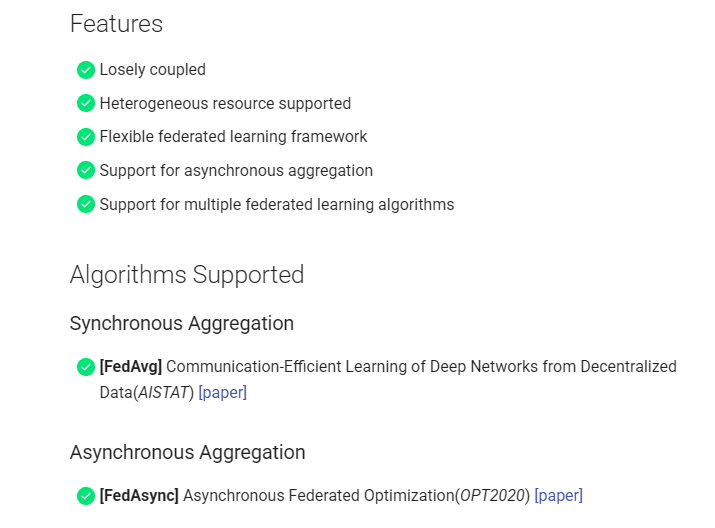Click Support for multiple federated learning algorithms text
The height and width of the screenshot is (528, 715).
point(277,205)
